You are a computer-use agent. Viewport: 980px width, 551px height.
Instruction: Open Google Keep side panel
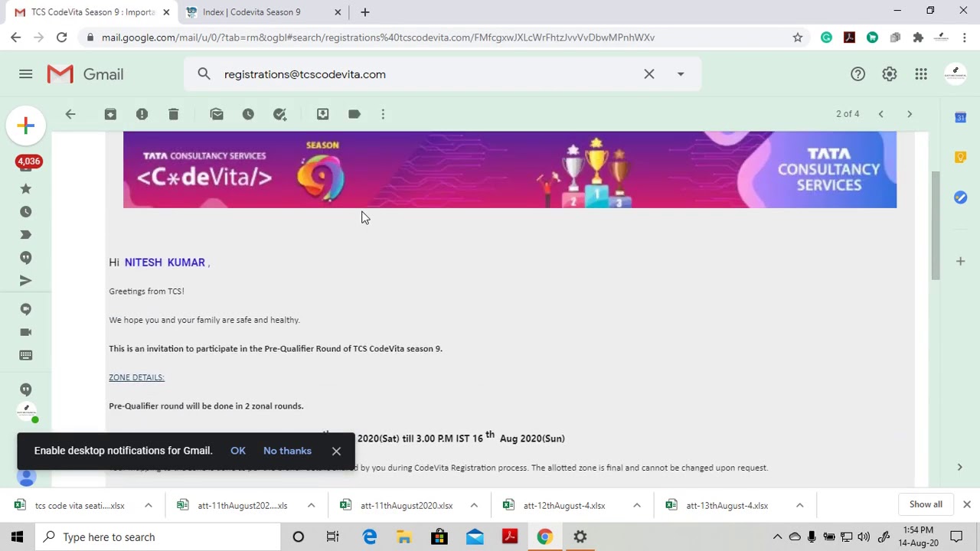960,157
